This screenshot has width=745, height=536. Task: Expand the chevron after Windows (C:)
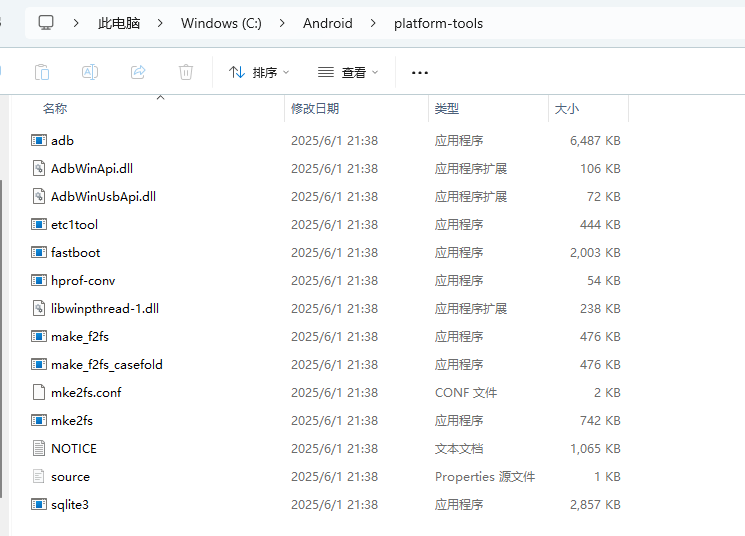282,23
